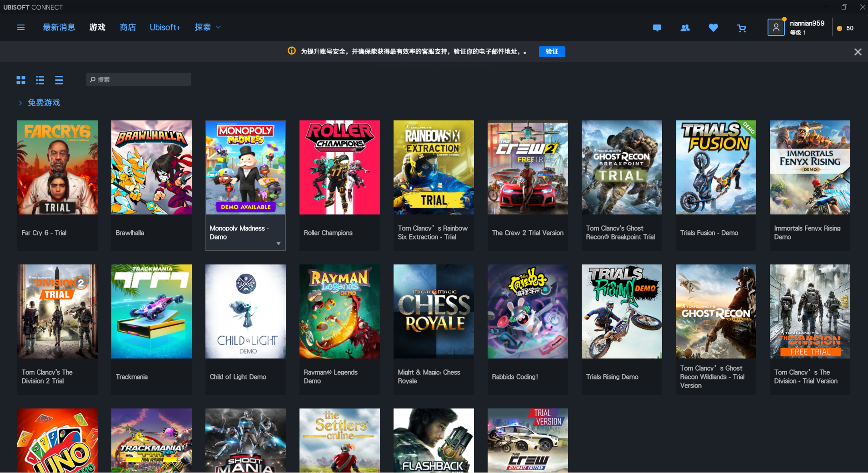This screenshot has height=473, width=868.
Task: Open the hamburger main menu
Action: tap(21, 27)
